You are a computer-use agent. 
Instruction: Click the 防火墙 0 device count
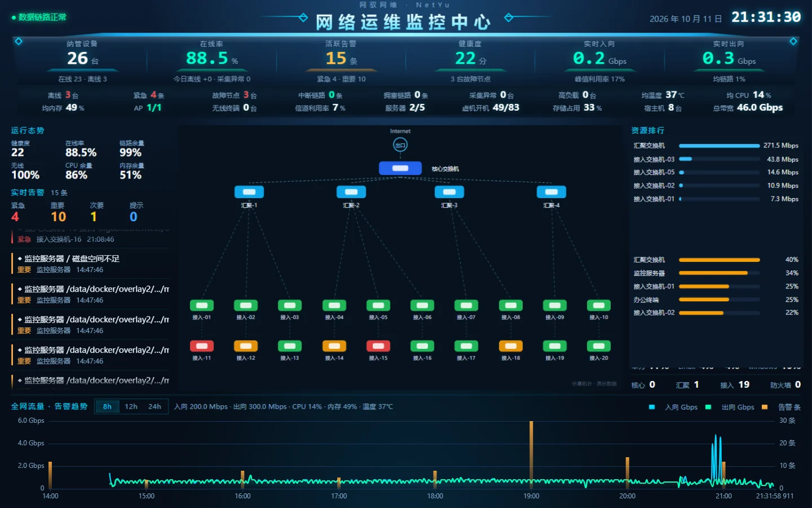click(x=785, y=385)
